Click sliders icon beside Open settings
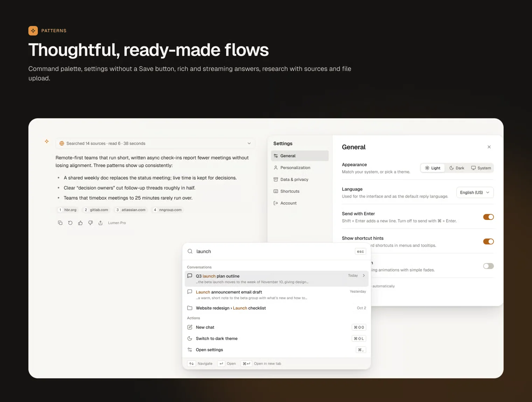The width and height of the screenshot is (532, 402). pyautogui.click(x=190, y=350)
